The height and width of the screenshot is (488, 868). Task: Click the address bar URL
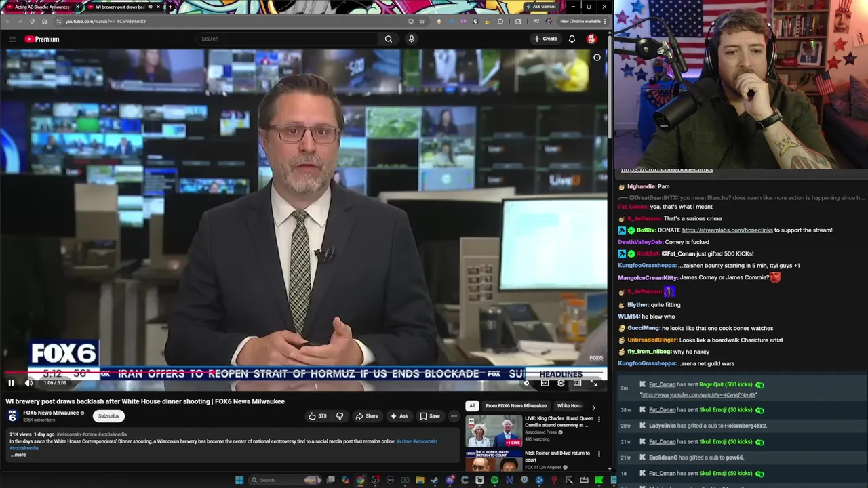(106, 21)
